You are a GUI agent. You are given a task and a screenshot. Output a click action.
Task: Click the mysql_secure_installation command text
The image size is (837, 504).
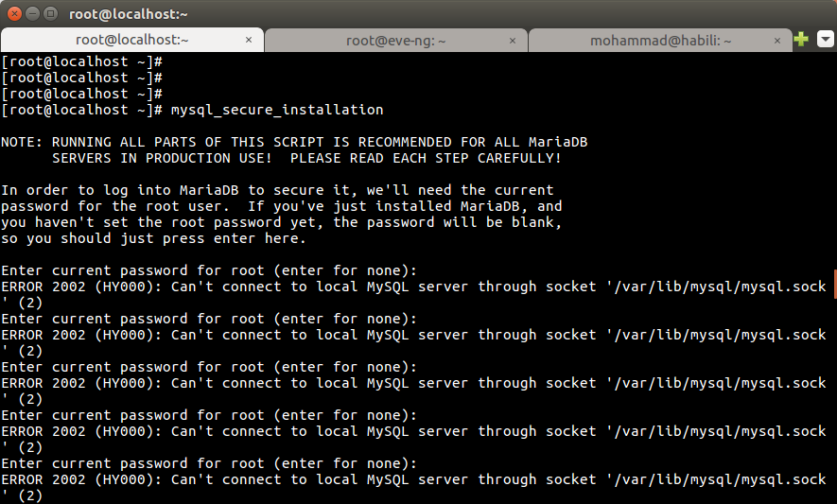(277, 110)
